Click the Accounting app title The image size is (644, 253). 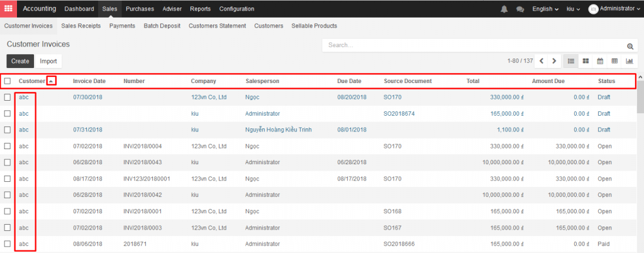coord(40,9)
